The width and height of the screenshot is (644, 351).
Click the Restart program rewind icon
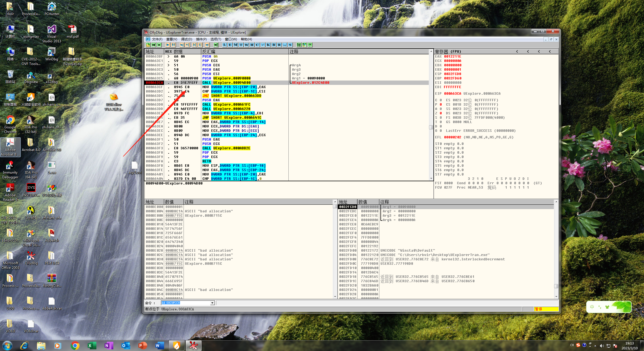click(153, 45)
